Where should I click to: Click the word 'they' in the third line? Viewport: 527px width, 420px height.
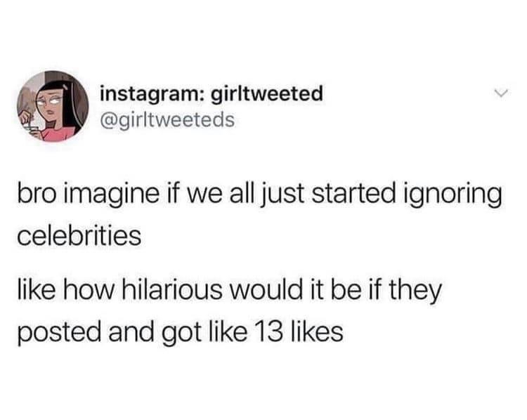415,291
